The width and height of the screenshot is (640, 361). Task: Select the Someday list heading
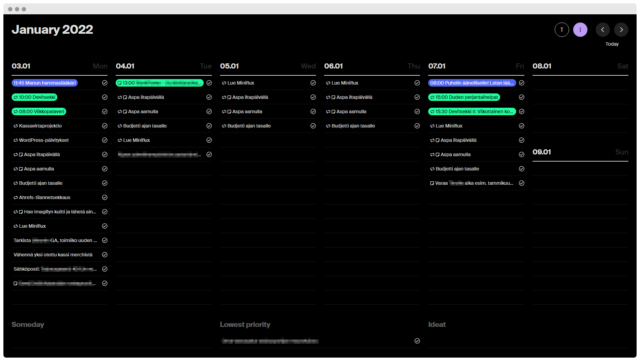tap(28, 325)
